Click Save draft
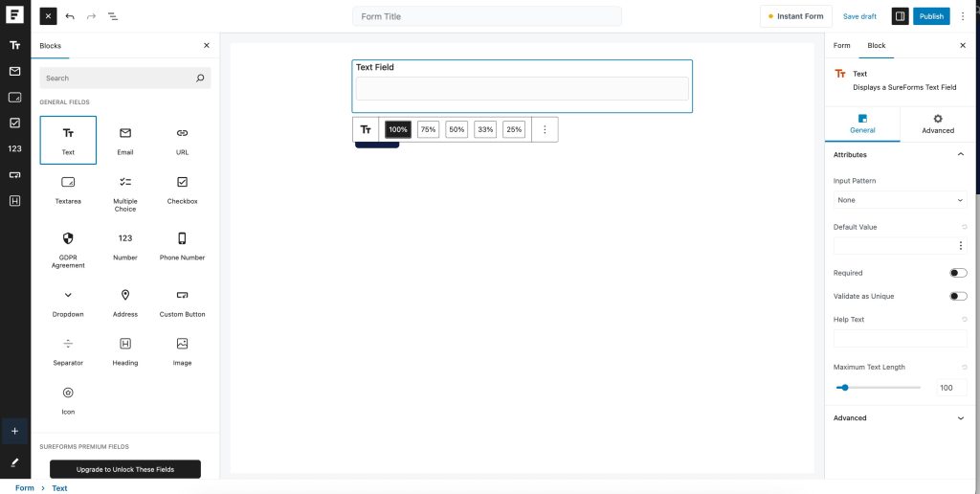 coord(859,16)
